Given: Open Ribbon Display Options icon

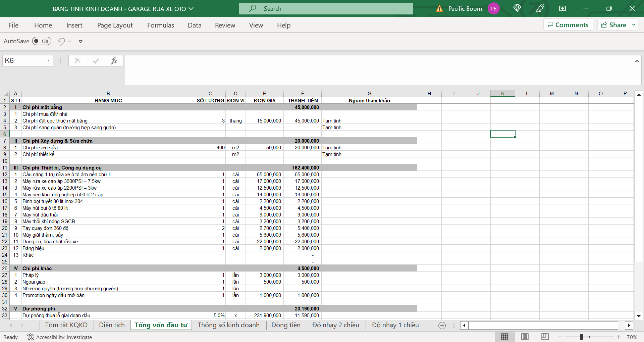Looking at the screenshot, I should coord(562,8).
